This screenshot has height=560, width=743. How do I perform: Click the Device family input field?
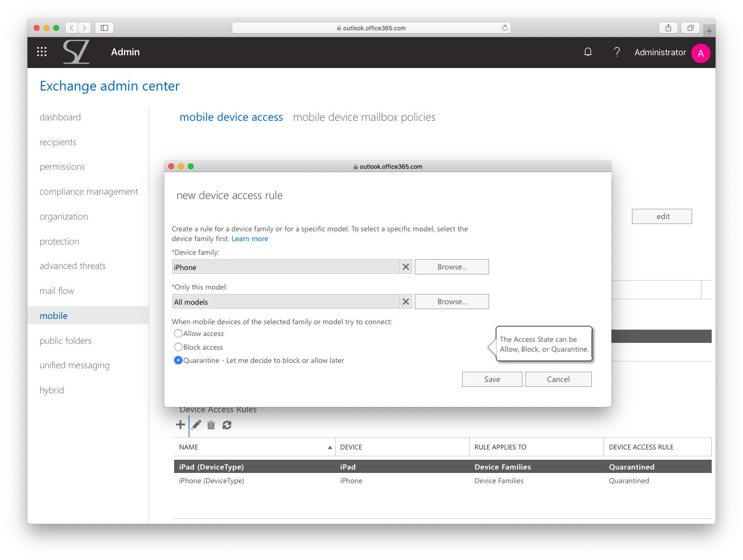[x=286, y=267]
